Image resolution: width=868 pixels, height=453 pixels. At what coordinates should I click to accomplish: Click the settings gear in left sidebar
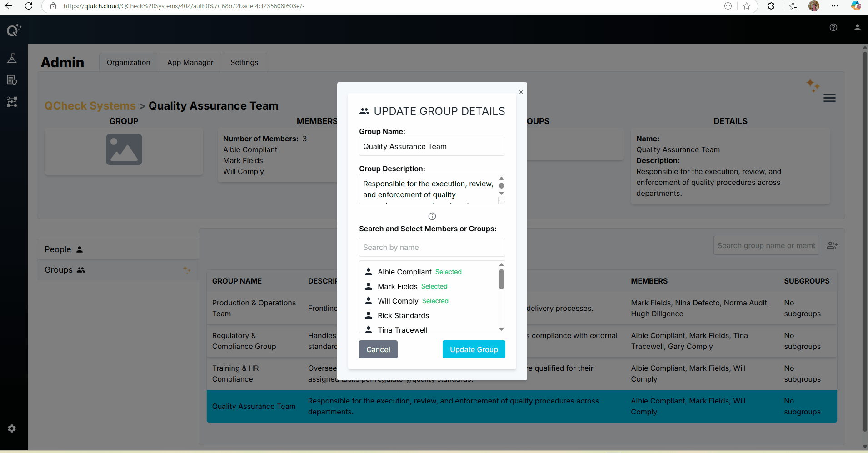pos(12,428)
